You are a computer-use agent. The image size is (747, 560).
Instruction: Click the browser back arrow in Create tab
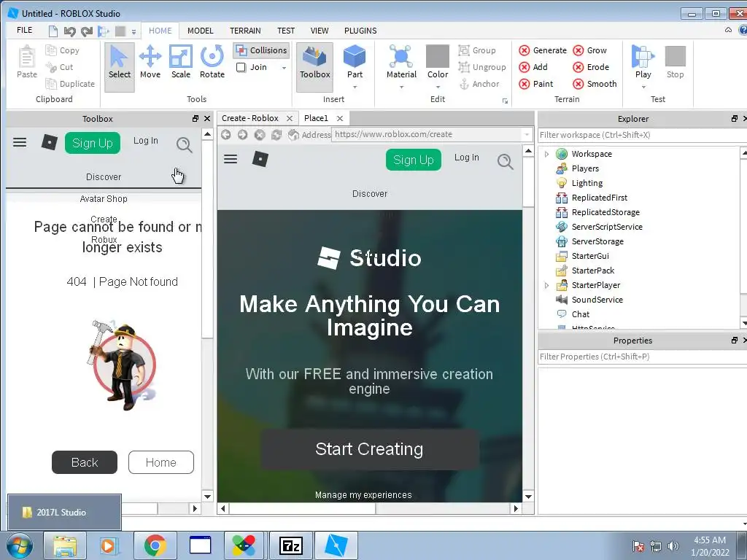click(226, 135)
